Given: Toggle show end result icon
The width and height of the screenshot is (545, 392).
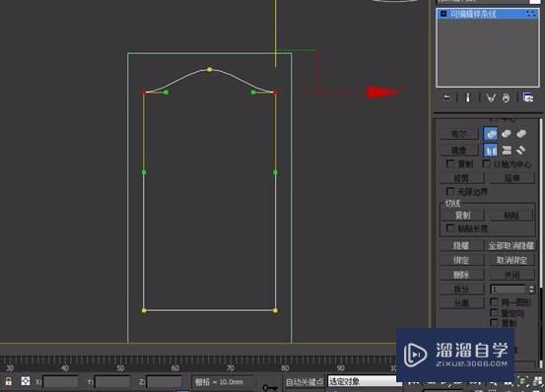Looking at the screenshot, I should (468, 98).
